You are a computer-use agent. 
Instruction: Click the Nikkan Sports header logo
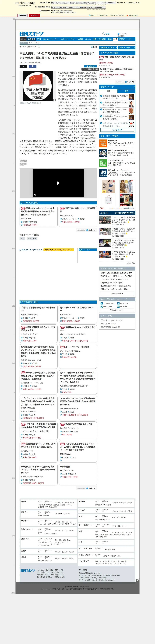32,34
